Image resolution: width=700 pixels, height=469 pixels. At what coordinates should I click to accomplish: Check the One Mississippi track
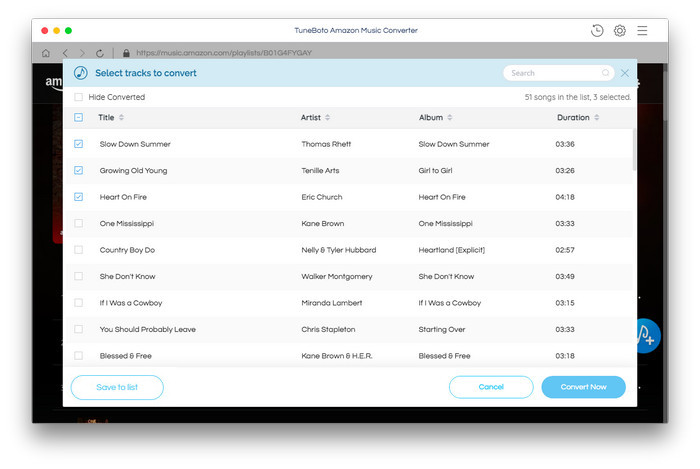point(79,223)
